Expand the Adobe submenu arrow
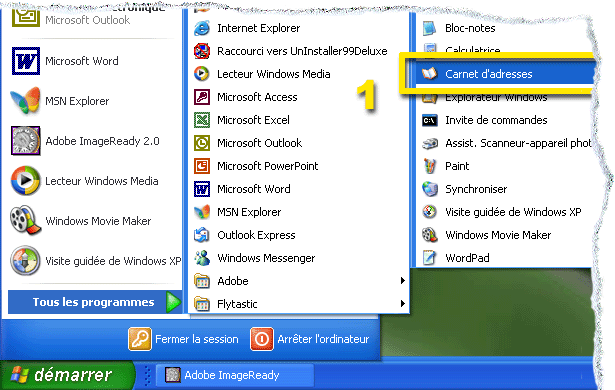Image resolution: width=615 pixels, height=390 pixels. click(x=402, y=281)
